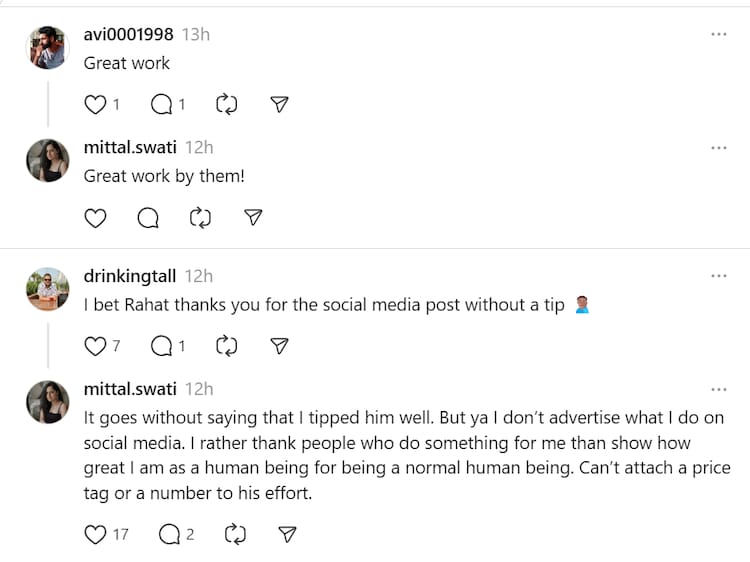Open more options for drinkingtall's comment

point(718,276)
